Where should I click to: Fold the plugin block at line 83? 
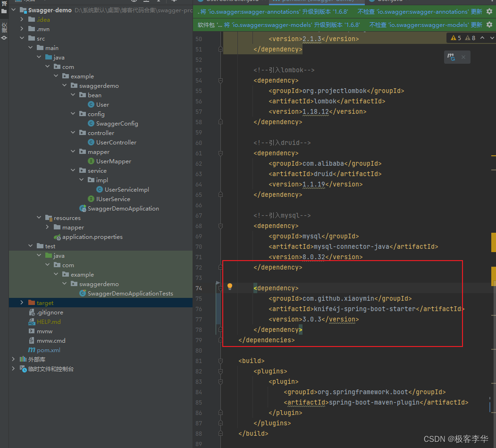[220, 382]
